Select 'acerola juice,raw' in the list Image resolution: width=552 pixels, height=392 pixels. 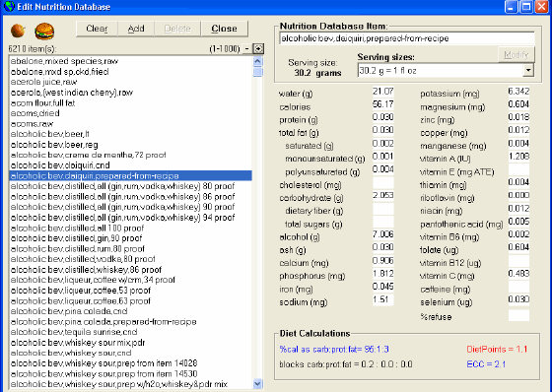130,82
